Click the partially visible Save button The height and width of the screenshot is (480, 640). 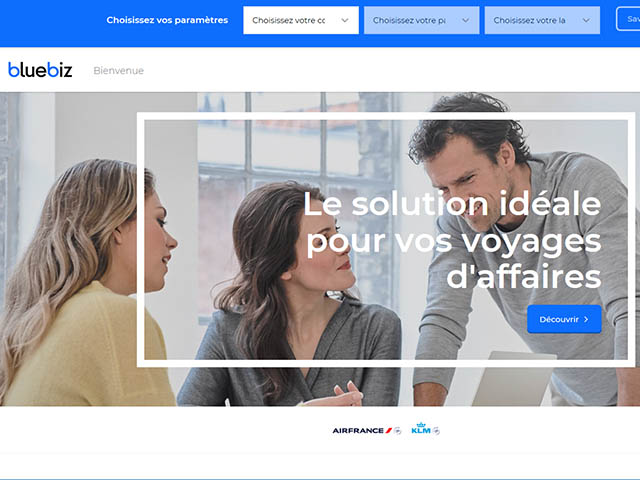pyautogui.click(x=629, y=19)
